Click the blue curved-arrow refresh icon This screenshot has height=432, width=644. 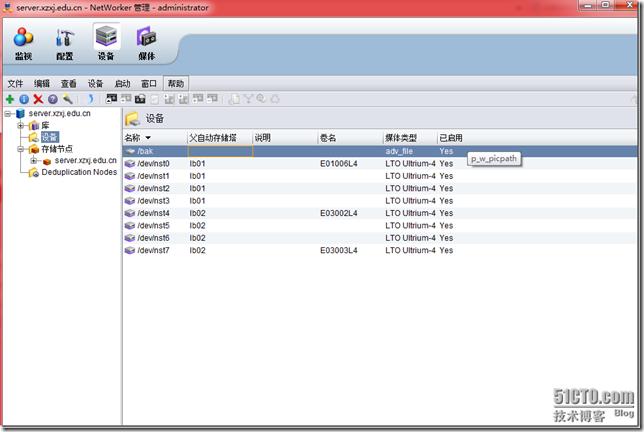coord(89,99)
